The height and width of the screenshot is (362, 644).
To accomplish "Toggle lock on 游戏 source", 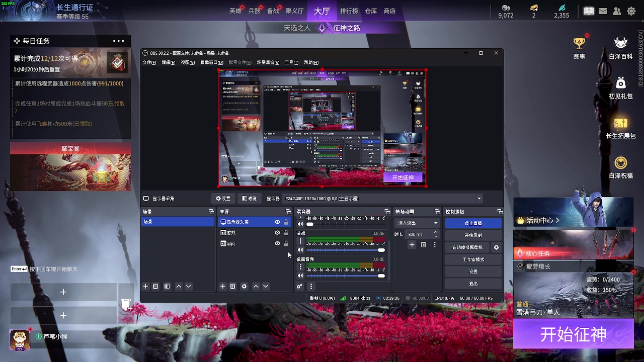I will (286, 233).
